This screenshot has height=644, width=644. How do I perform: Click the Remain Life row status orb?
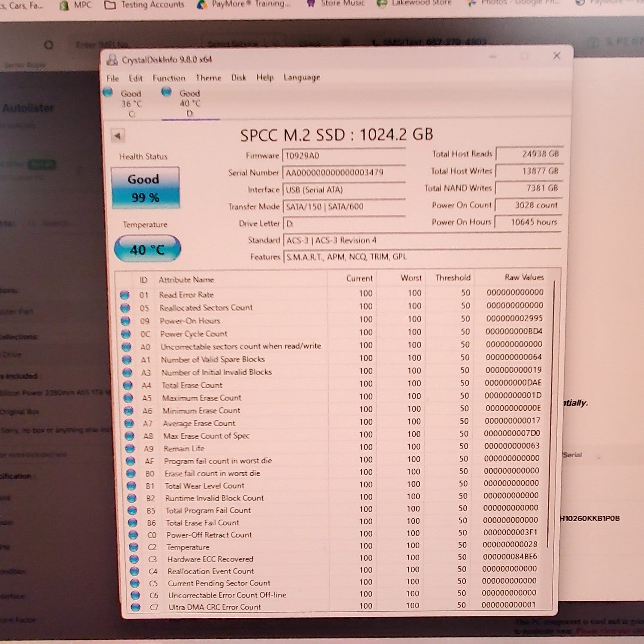(129, 448)
